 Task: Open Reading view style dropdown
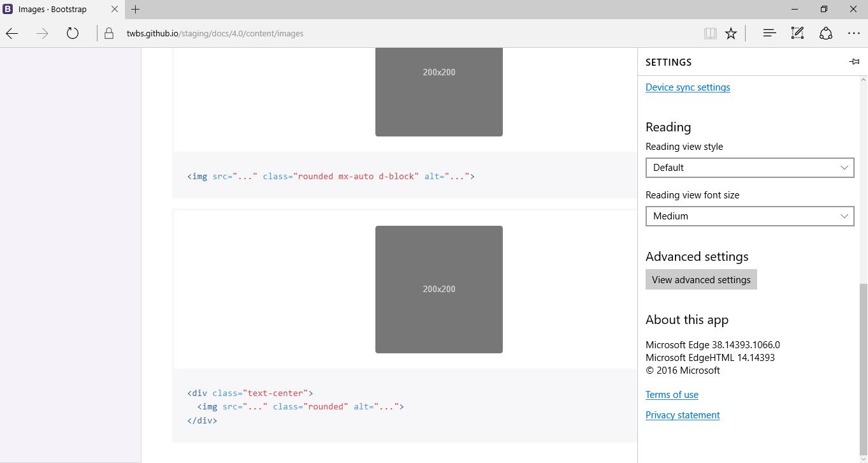[749, 168]
